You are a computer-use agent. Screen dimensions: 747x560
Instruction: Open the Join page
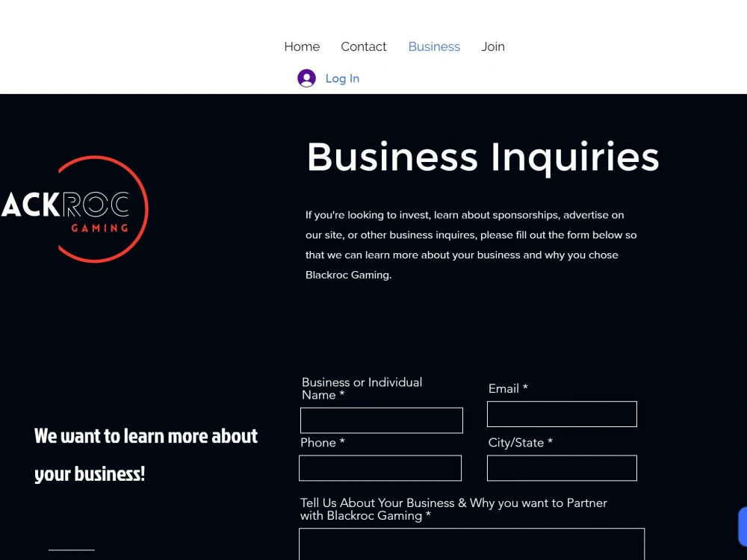[x=492, y=46]
